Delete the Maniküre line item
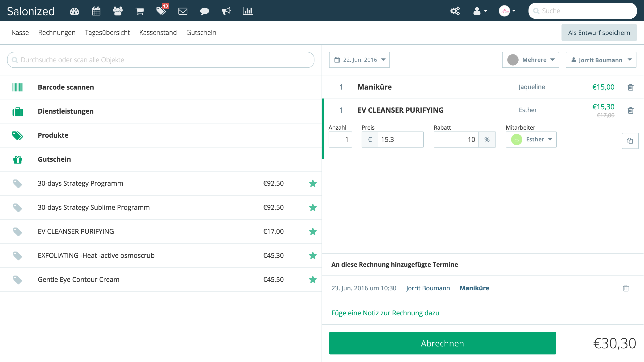Screen dimensions: 644x362 coord(631,87)
